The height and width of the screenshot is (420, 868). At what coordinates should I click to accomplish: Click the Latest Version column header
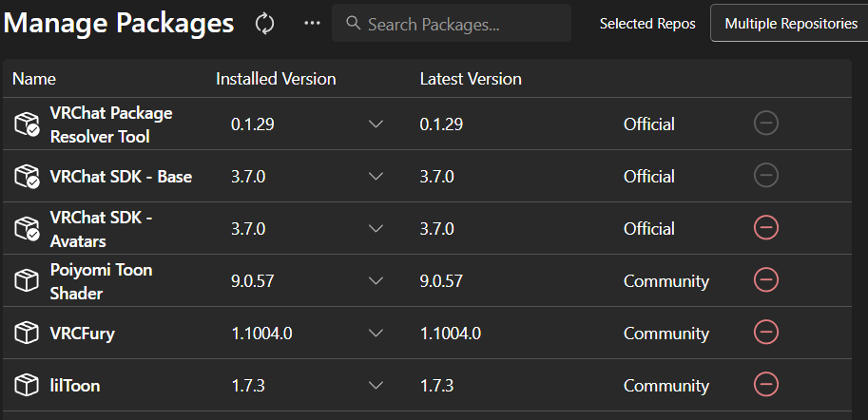471,79
